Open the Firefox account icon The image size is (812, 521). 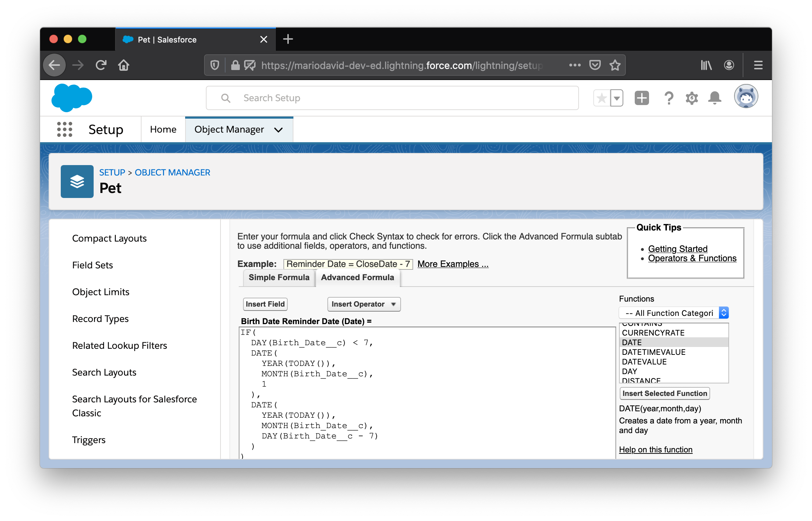coord(729,65)
